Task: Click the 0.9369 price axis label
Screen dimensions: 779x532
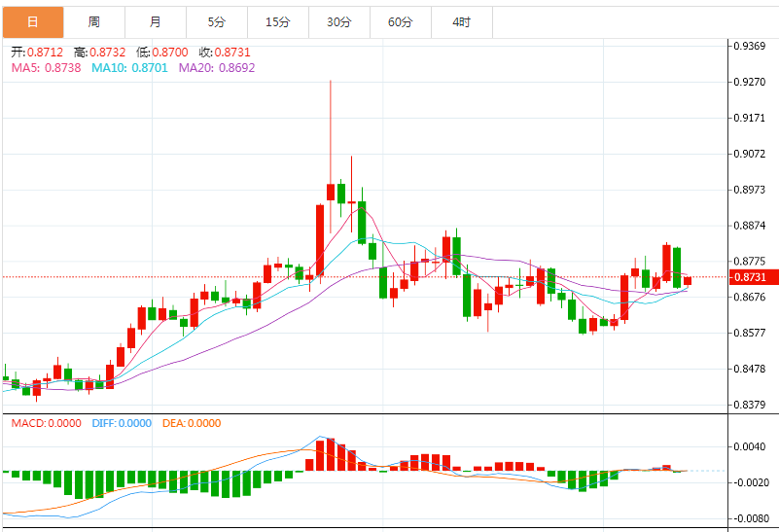Action: 750,46
